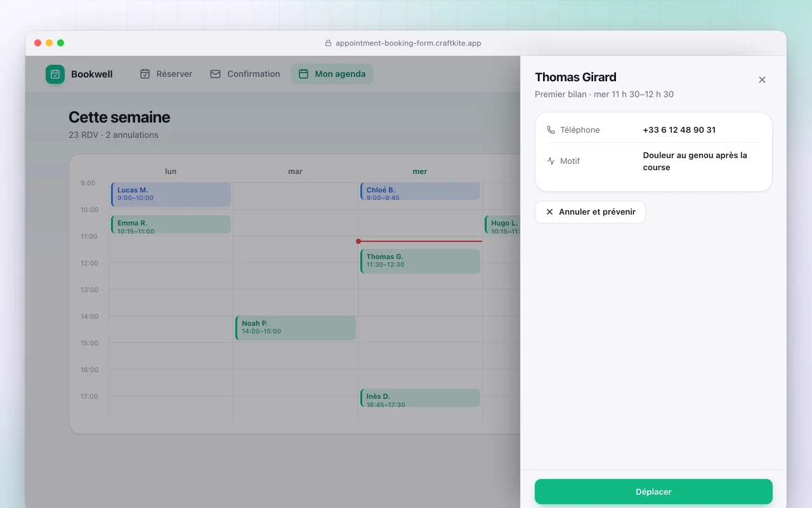
Task: Open the Réserver tab
Action: click(166, 74)
